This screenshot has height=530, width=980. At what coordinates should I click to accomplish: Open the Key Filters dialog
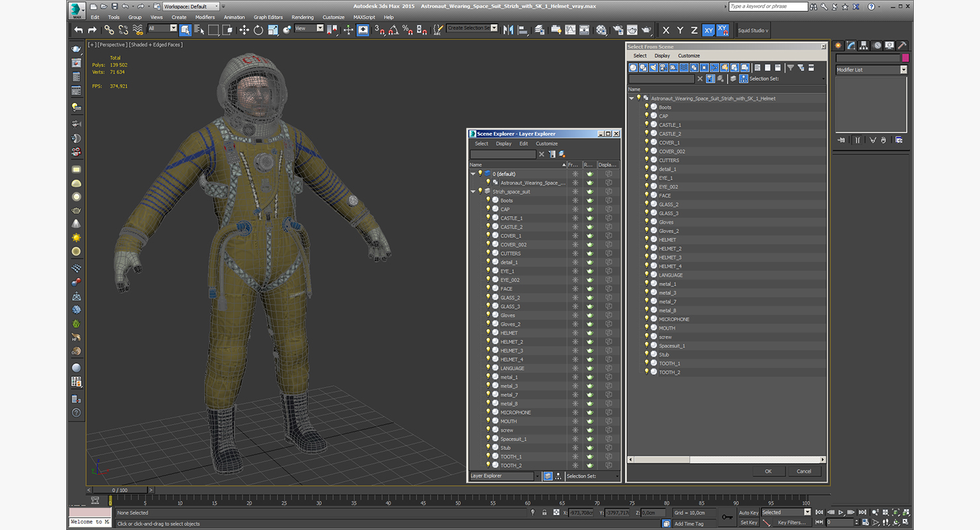pos(792,523)
